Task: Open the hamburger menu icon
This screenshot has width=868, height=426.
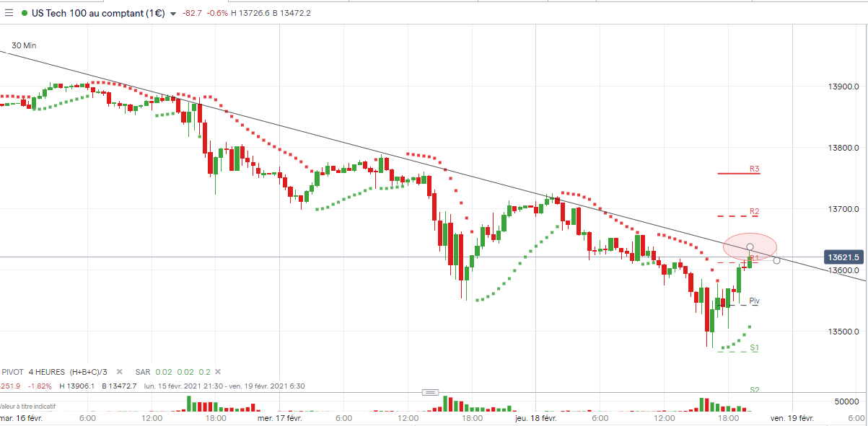Action: (9, 12)
